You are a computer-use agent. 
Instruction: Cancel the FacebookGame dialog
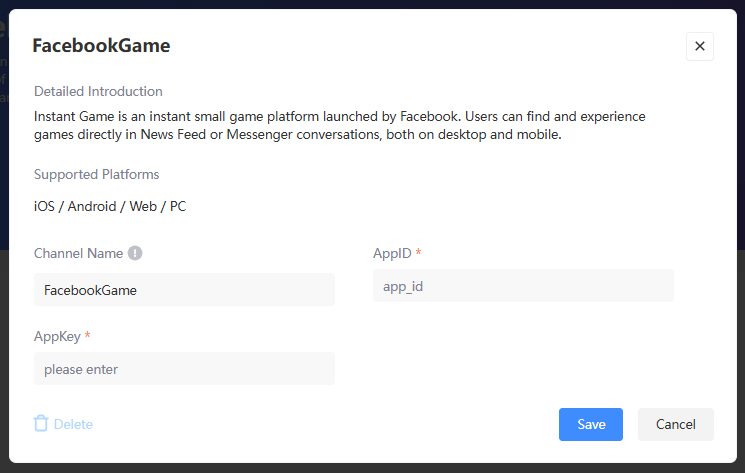(x=676, y=424)
